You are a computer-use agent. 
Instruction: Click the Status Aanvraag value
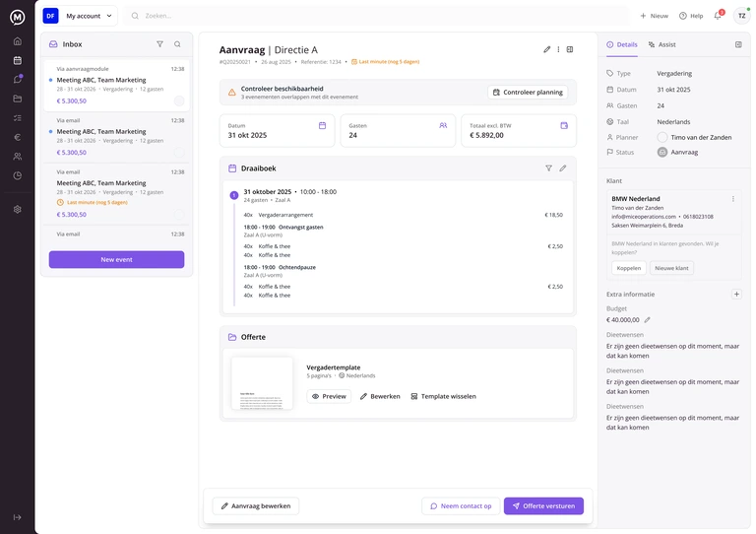[x=677, y=153]
